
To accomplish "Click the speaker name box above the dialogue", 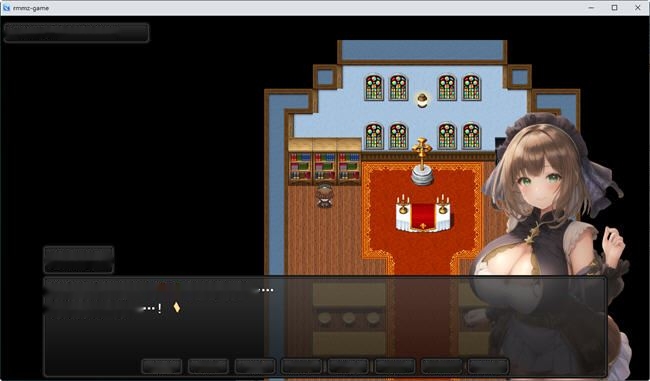I will coord(79,260).
